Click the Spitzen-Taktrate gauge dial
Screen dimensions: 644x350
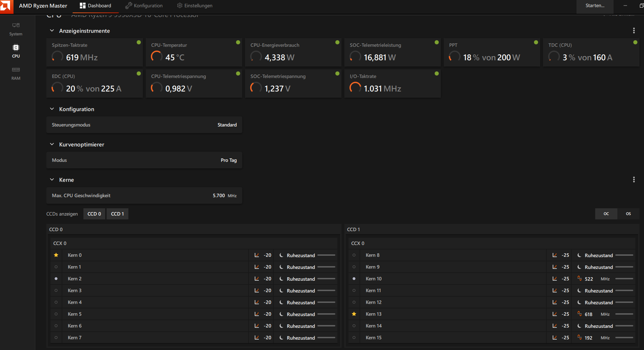[57, 56]
